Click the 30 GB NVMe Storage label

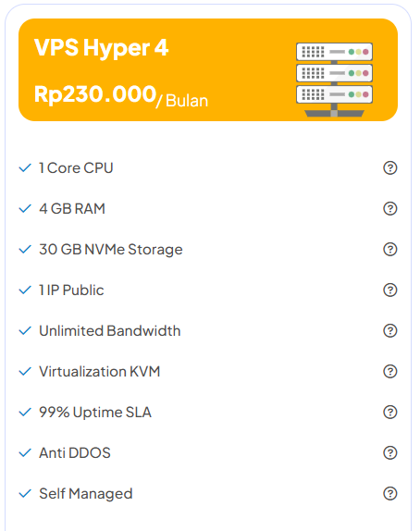111,250
